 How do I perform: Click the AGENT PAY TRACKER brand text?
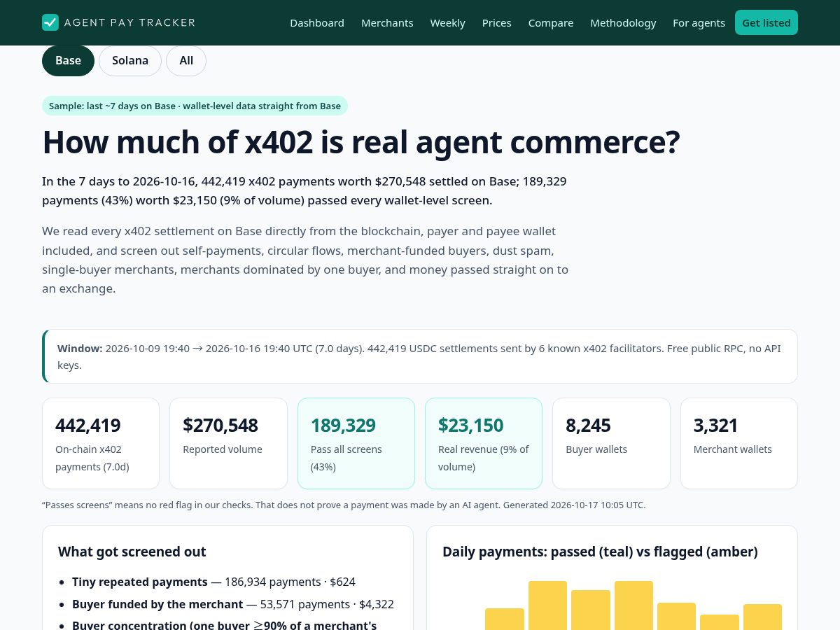point(129,22)
